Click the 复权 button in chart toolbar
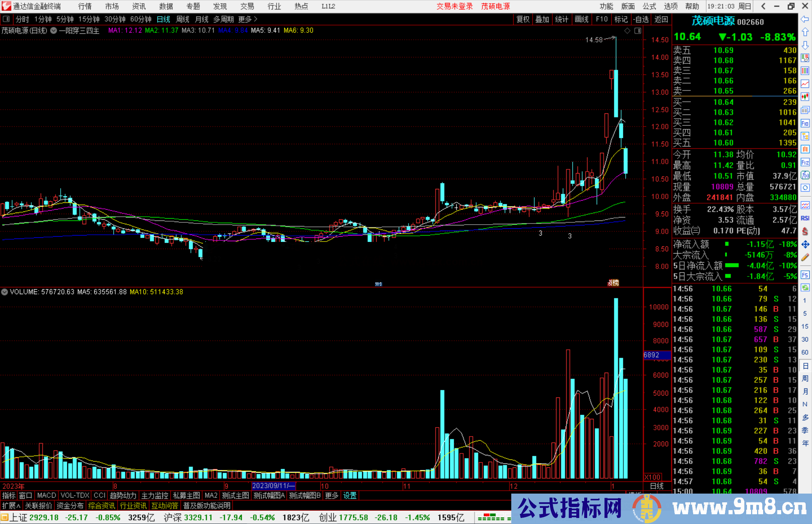The image size is (812, 524). (x=523, y=19)
